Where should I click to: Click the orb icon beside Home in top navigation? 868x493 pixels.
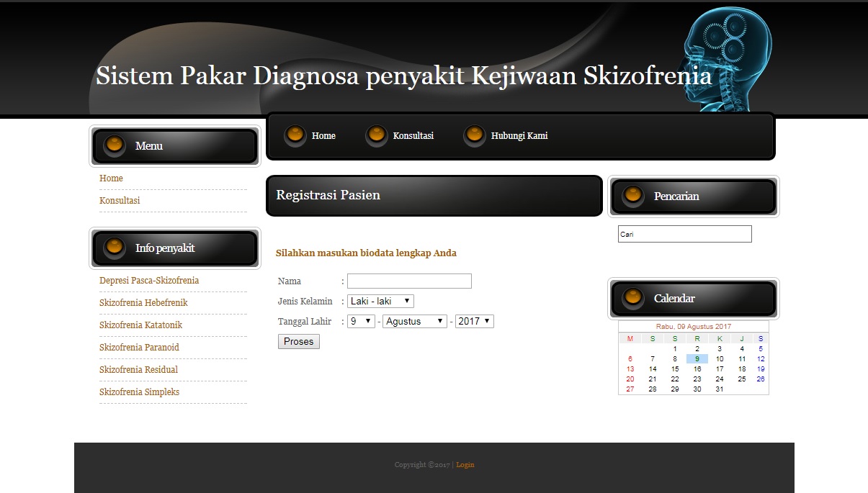pos(295,135)
